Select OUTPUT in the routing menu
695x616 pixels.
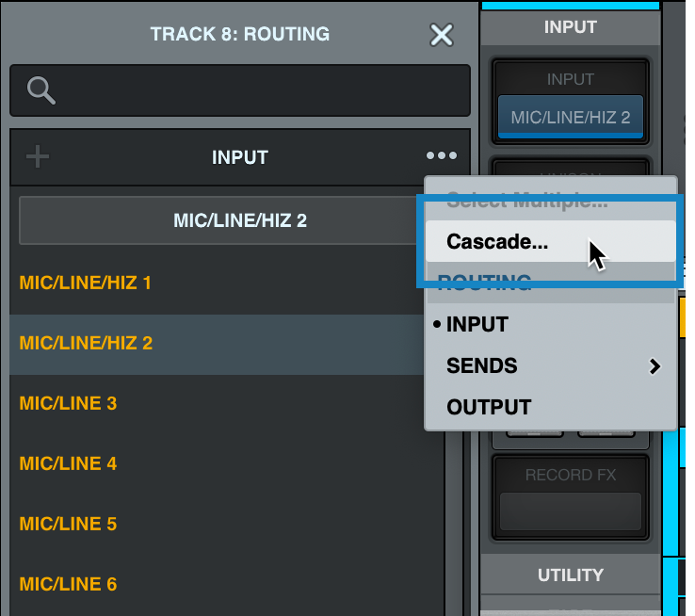click(x=551, y=407)
